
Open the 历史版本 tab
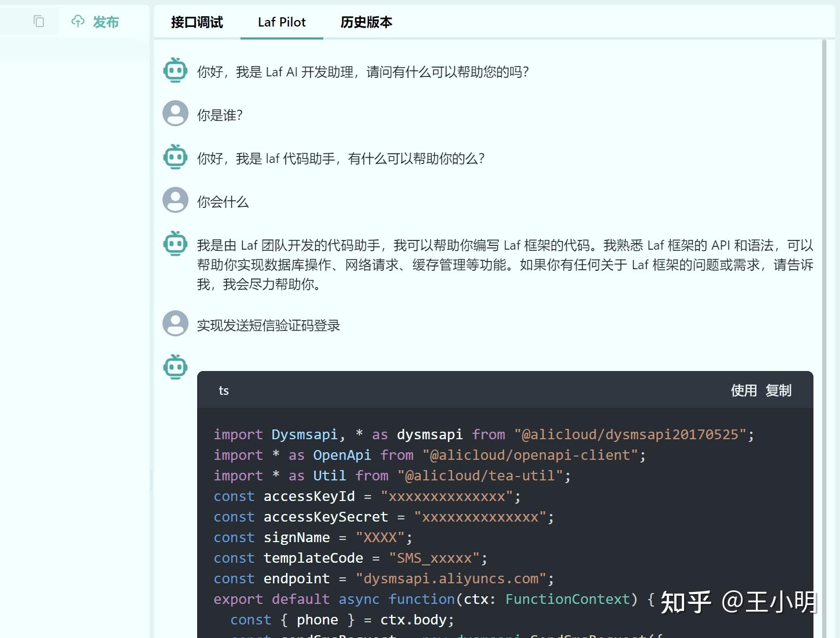366,23
